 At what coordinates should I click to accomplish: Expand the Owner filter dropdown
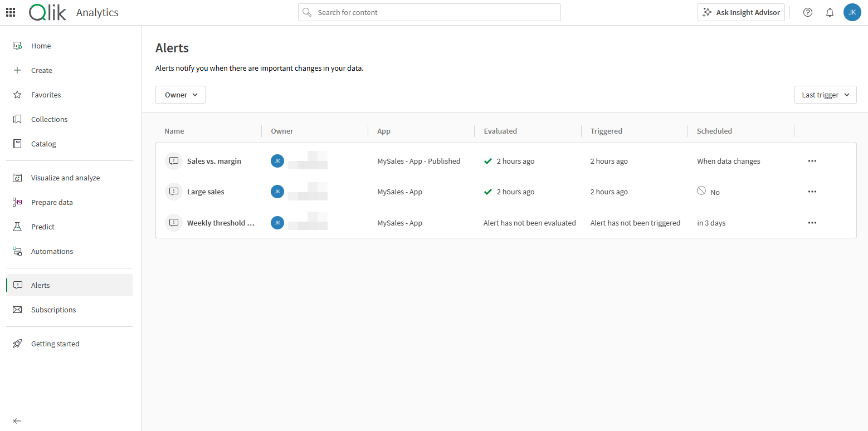coord(181,95)
